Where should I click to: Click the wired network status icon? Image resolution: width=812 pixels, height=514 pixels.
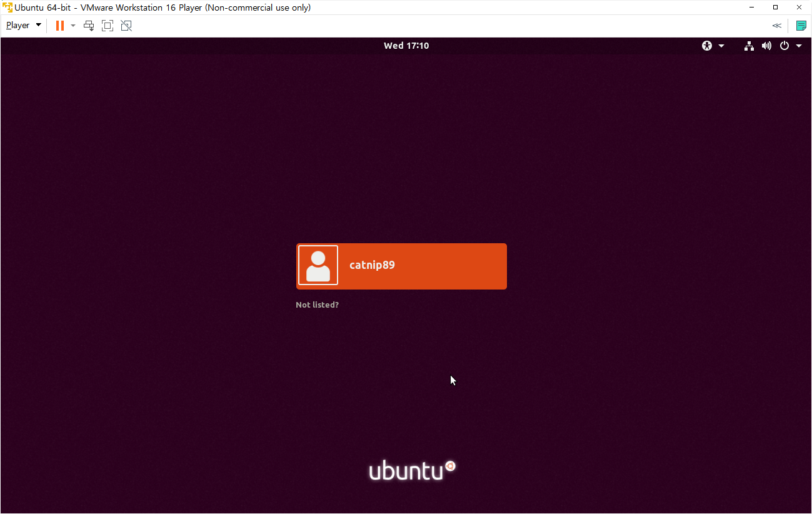point(749,46)
